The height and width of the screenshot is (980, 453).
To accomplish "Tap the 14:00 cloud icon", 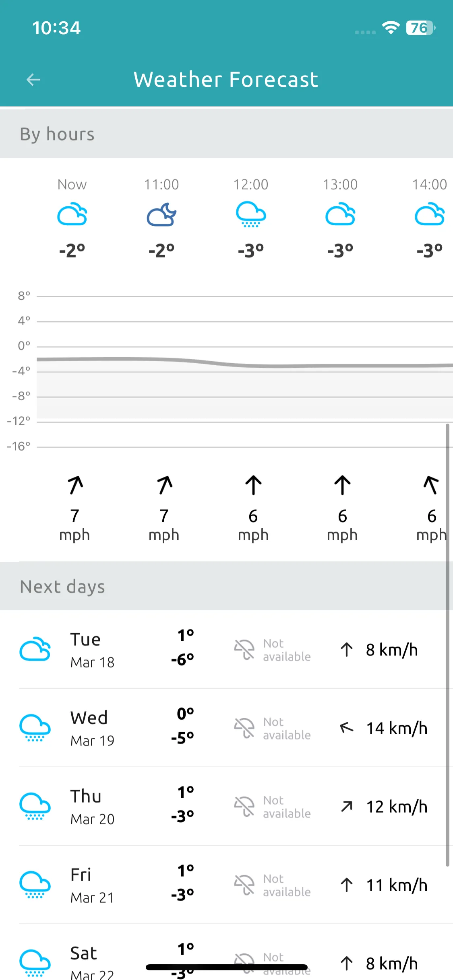I will point(430,215).
